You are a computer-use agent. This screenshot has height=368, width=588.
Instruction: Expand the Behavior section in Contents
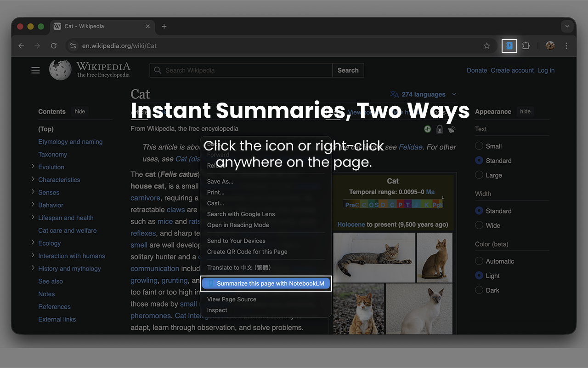click(33, 205)
